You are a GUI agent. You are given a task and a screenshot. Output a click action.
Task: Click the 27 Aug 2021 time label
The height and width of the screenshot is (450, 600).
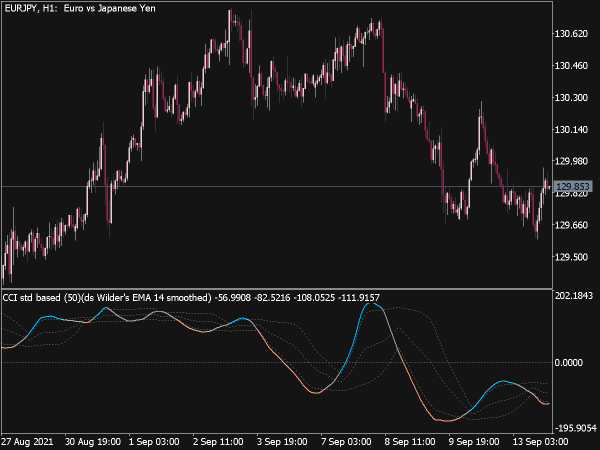click(x=27, y=442)
